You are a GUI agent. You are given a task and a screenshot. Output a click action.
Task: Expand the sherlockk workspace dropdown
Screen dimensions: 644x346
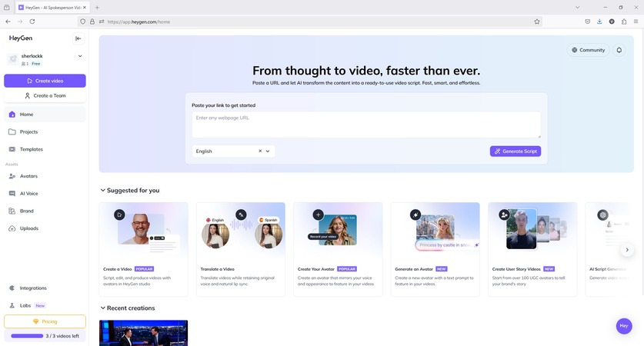[x=80, y=56]
